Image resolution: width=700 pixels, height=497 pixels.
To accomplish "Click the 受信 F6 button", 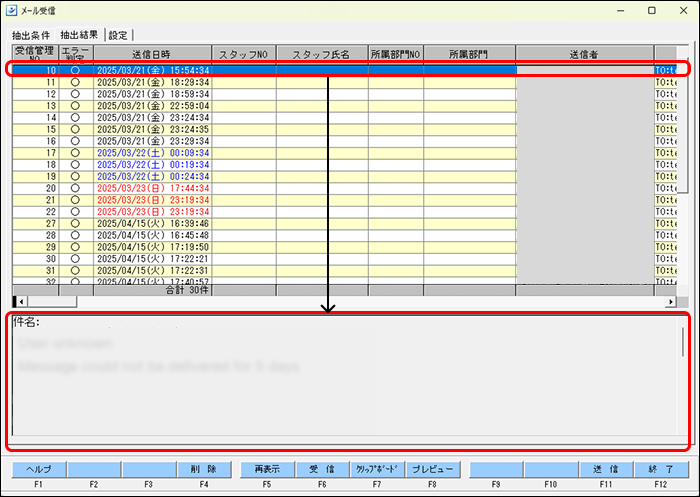I will click(x=322, y=469).
